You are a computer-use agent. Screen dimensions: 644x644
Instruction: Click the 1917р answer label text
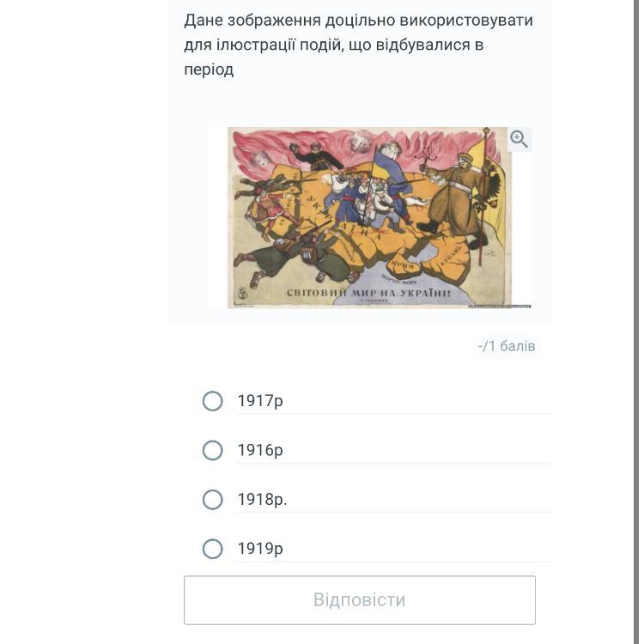pyautogui.click(x=260, y=401)
